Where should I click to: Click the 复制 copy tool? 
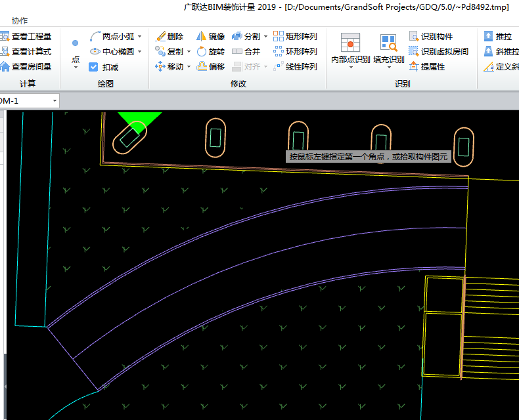(169, 51)
